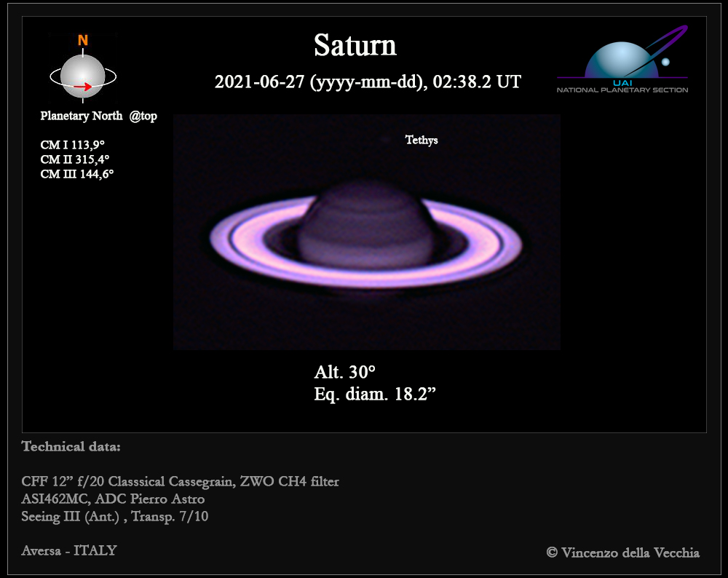Click the "Tethys" moon label
728x578 pixels.
pyautogui.click(x=422, y=140)
